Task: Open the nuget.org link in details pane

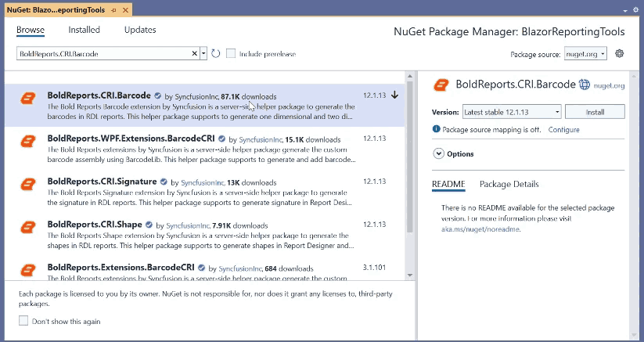Action: click(x=609, y=86)
